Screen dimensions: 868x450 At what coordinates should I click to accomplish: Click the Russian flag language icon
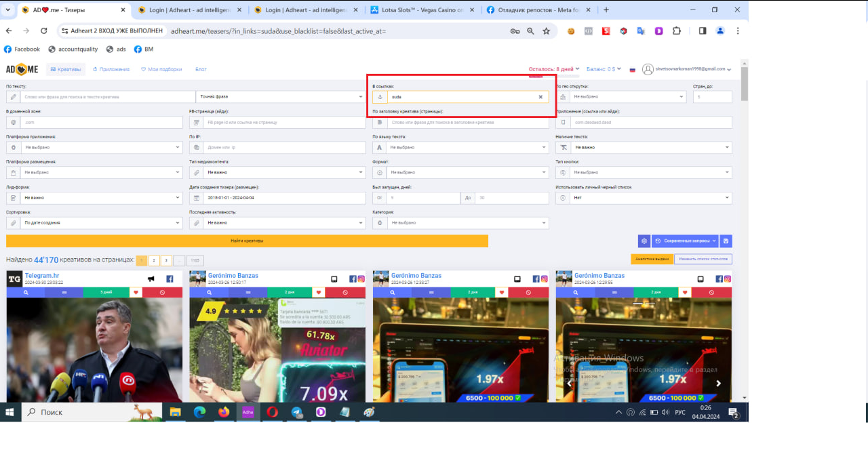coord(632,69)
